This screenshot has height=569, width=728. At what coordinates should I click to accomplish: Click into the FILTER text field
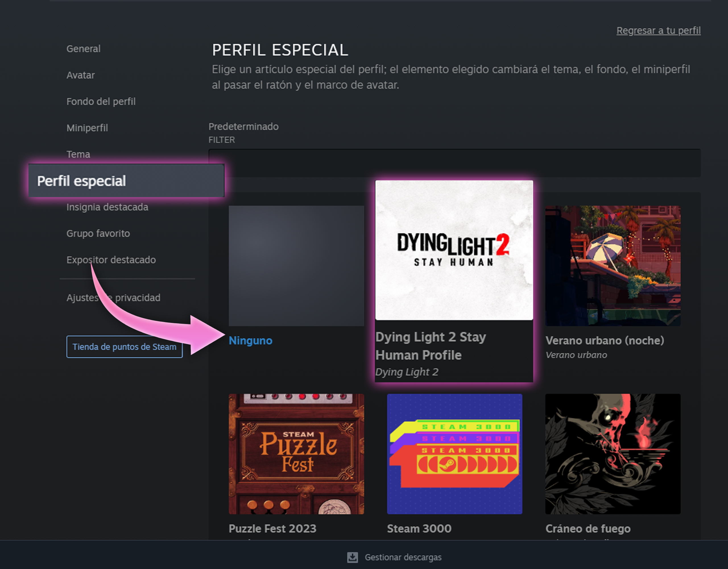(454, 163)
